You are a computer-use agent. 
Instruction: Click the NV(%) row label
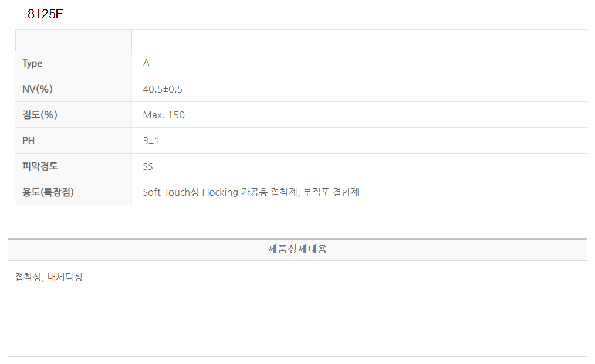38,89
